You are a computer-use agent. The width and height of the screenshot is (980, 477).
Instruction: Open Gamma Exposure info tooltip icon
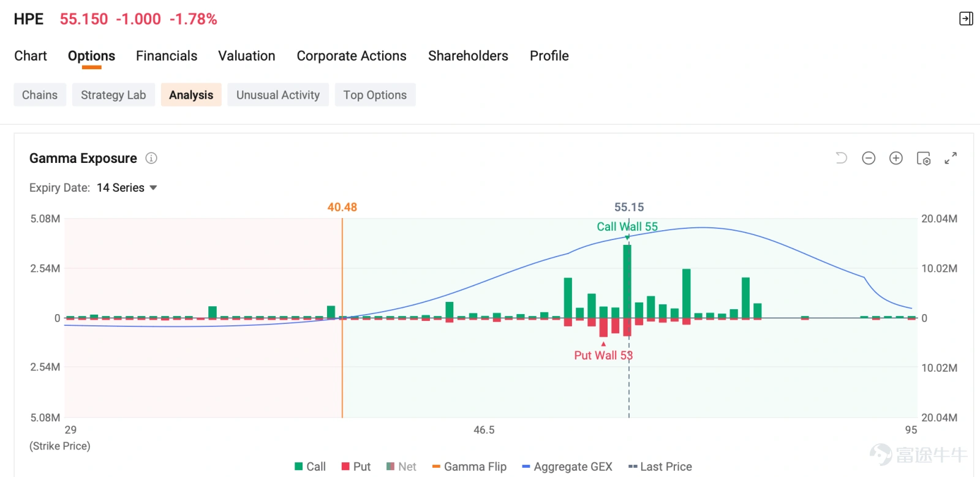(151, 158)
